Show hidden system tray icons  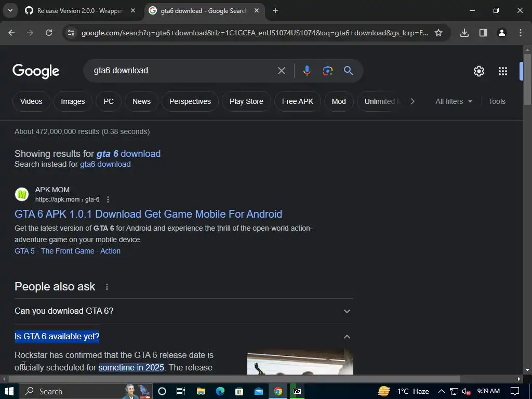(x=442, y=392)
